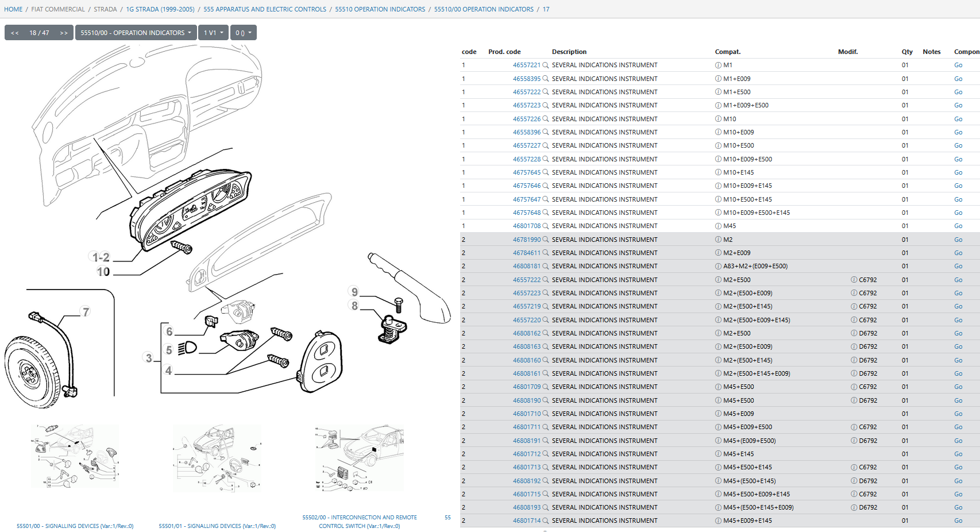The width and height of the screenshot is (980, 532).
Task: Click search icon beside part 46781990
Action: [546, 240]
